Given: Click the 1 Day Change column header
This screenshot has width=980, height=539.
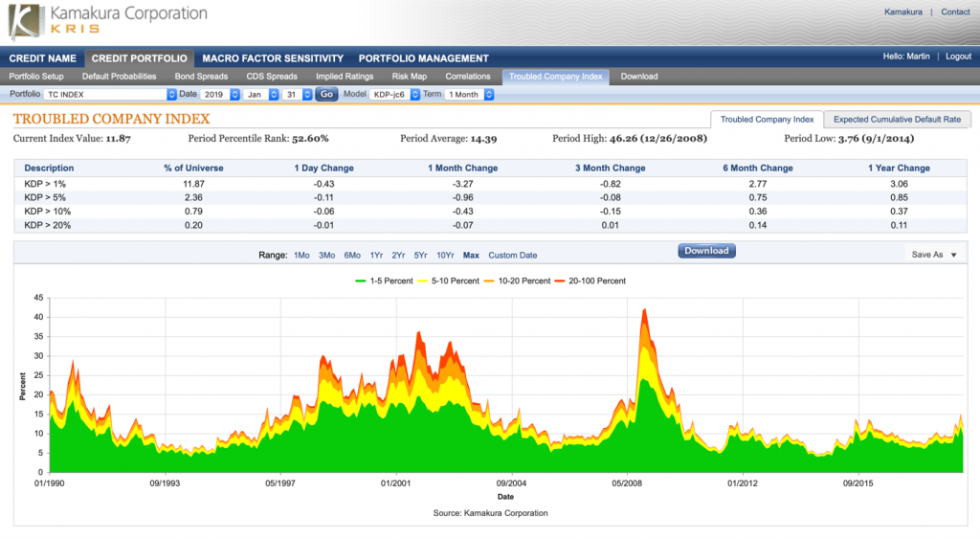Looking at the screenshot, I should (323, 168).
